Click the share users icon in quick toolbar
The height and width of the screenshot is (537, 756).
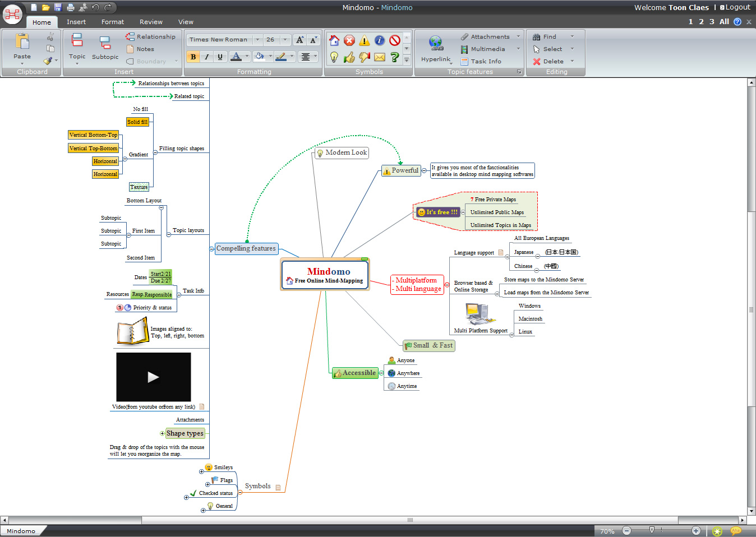click(x=83, y=7)
